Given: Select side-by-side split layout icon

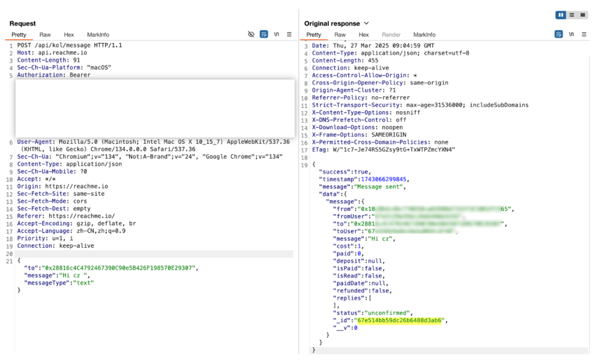Looking at the screenshot, I should [x=561, y=15].
